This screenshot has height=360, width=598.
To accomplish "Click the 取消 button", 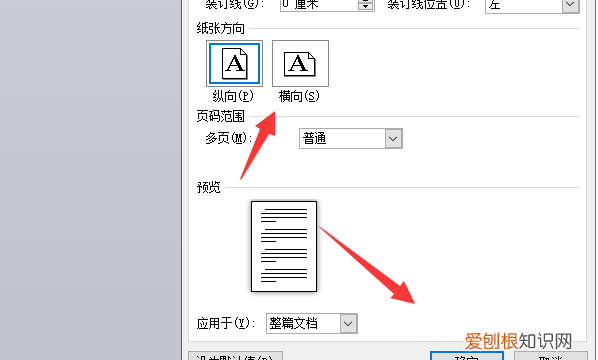I will coord(551,356).
